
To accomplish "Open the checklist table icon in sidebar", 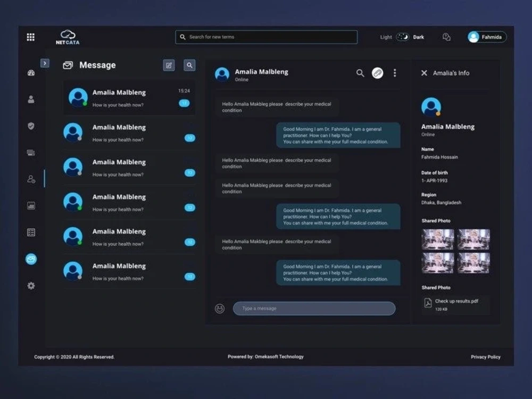I will click(31, 232).
